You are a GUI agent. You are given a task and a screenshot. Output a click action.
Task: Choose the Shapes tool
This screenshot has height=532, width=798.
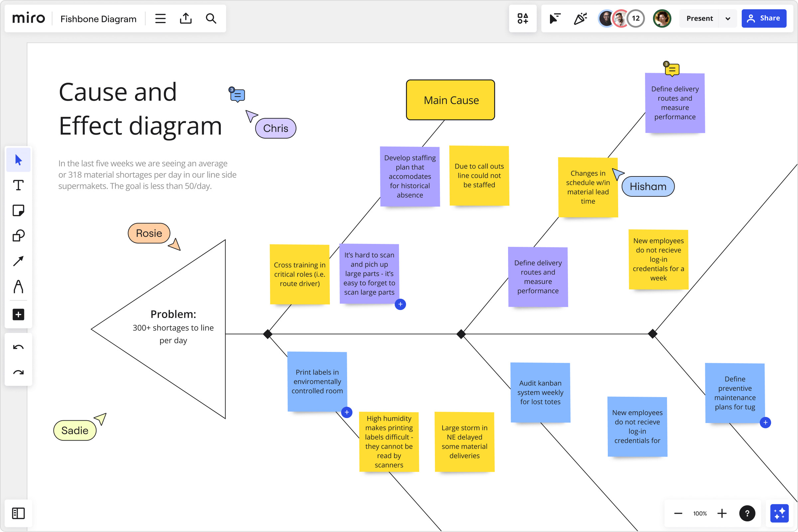[18, 236]
